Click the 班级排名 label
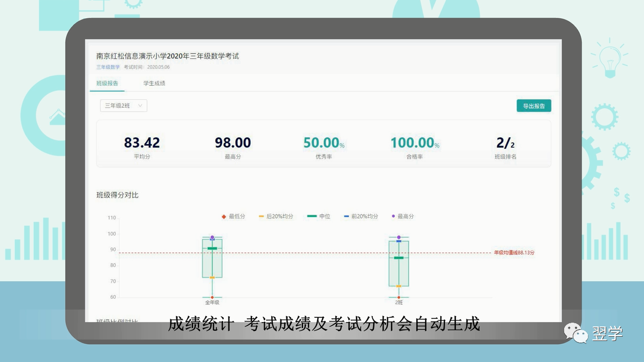This screenshot has width=644, height=362. (505, 157)
